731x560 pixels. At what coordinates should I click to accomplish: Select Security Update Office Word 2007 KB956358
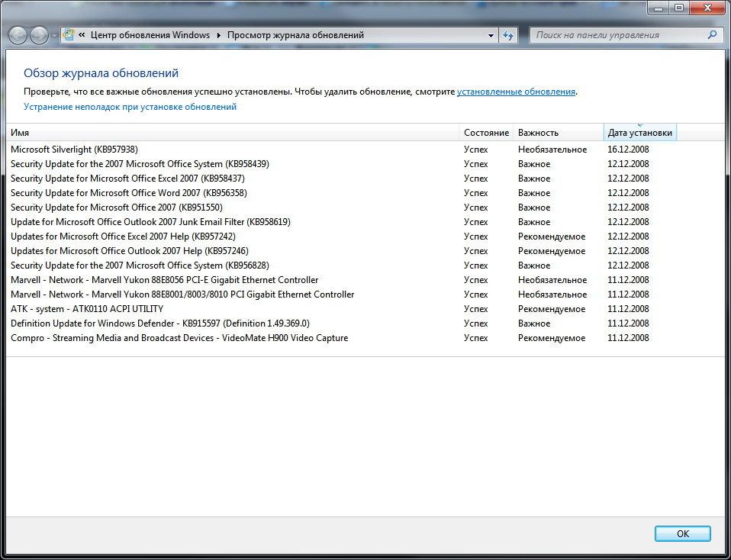pyautogui.click(x=365, y=193)
